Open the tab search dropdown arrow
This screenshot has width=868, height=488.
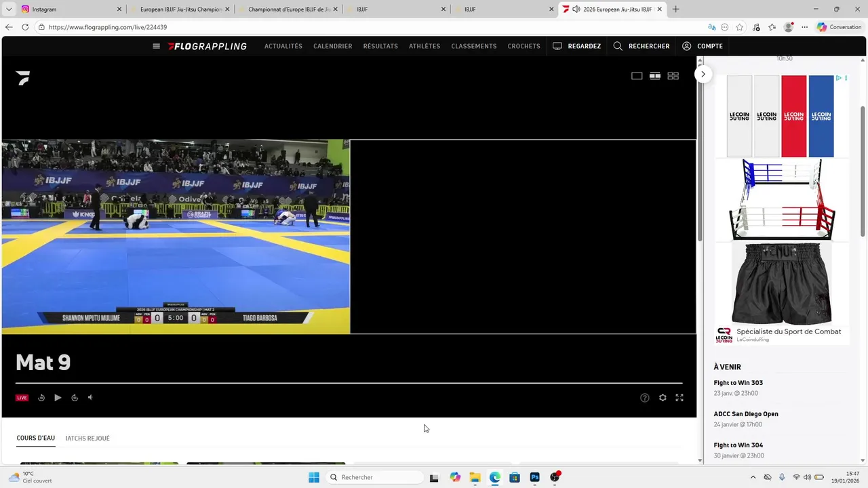tap(8, 9)
